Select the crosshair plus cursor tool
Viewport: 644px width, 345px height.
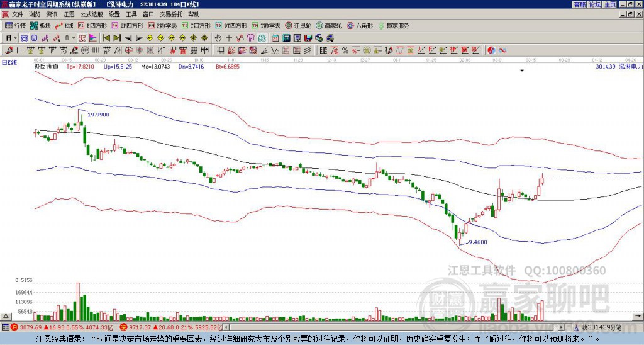coord(229,38)
